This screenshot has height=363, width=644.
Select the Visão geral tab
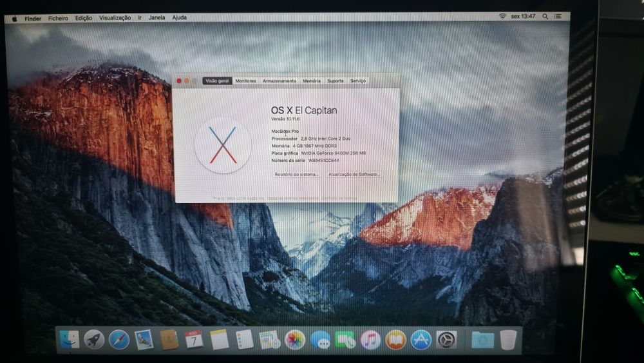217,81
